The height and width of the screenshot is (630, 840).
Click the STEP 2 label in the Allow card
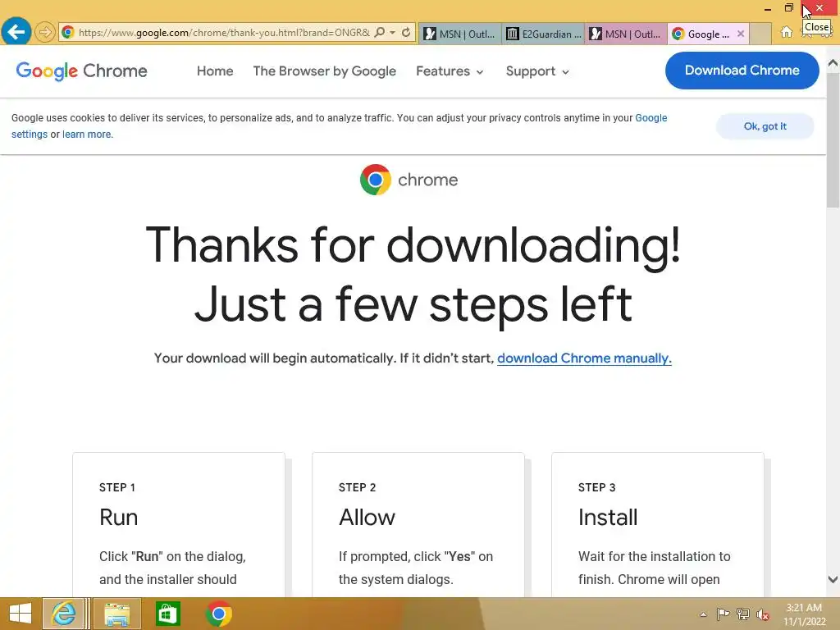(358, 487)
